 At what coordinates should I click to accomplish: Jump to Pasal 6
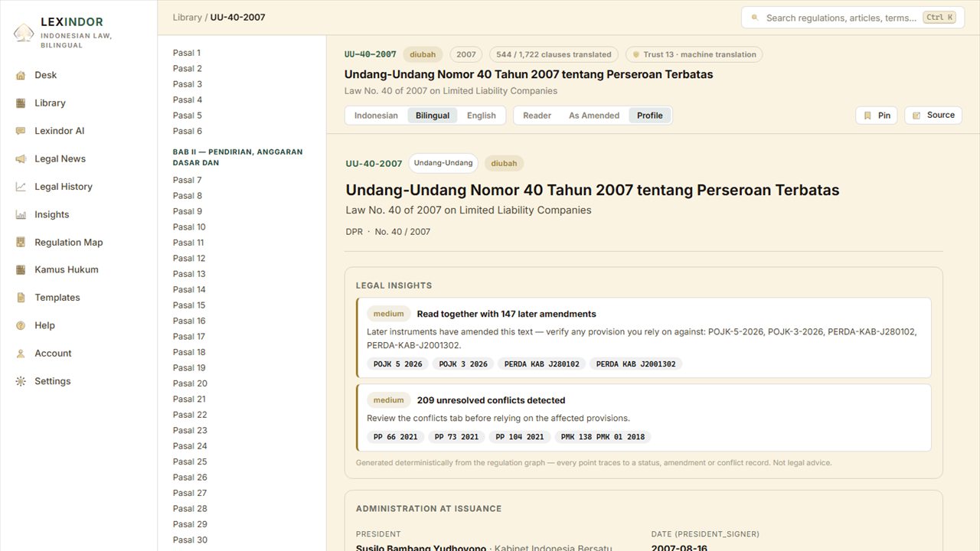pos(188,131)
